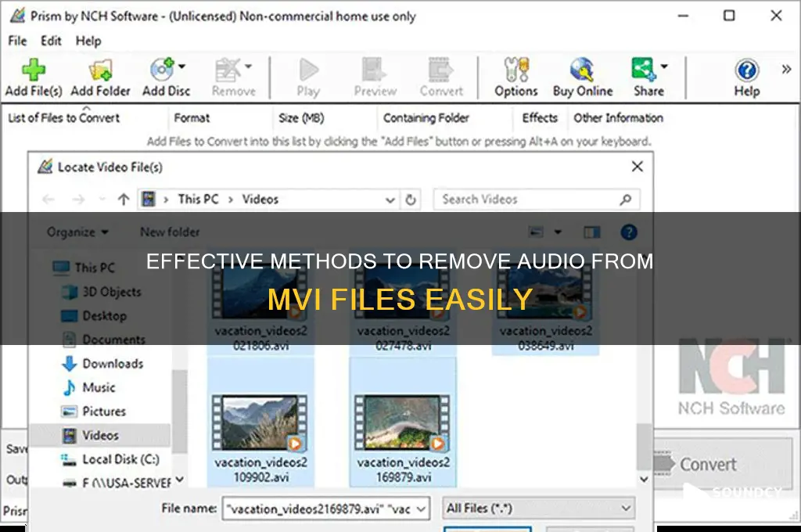Viewport: 801px width, 532px height.
Task: Select Documents in navigation tree
Action: point(104,340)
